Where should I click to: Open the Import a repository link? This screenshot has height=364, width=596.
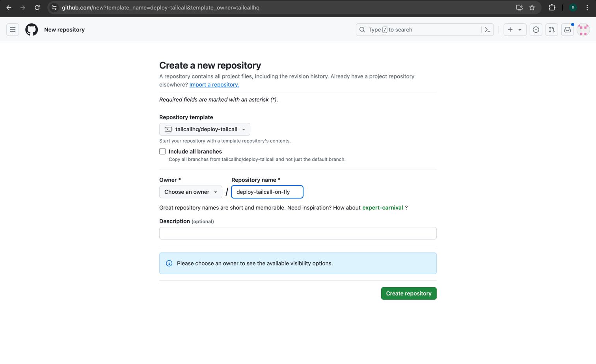point(214,84)
